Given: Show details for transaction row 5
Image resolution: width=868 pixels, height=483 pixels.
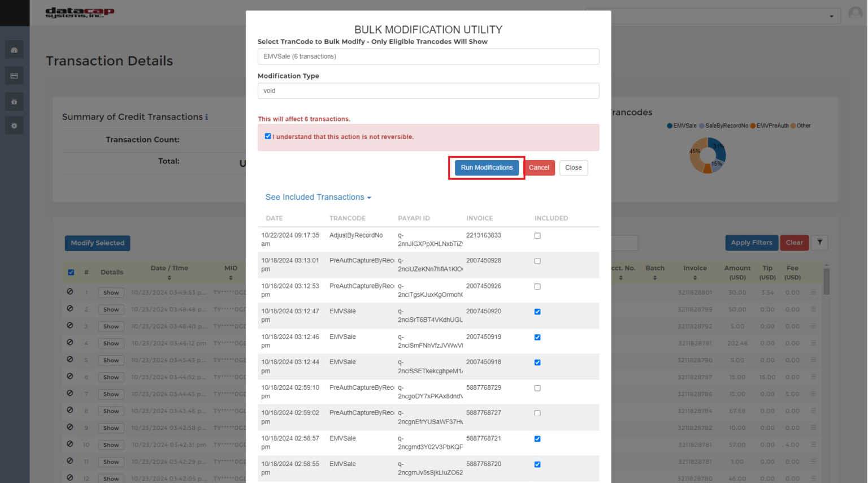Looking at the screenshot, I should (x=111, y=360).
